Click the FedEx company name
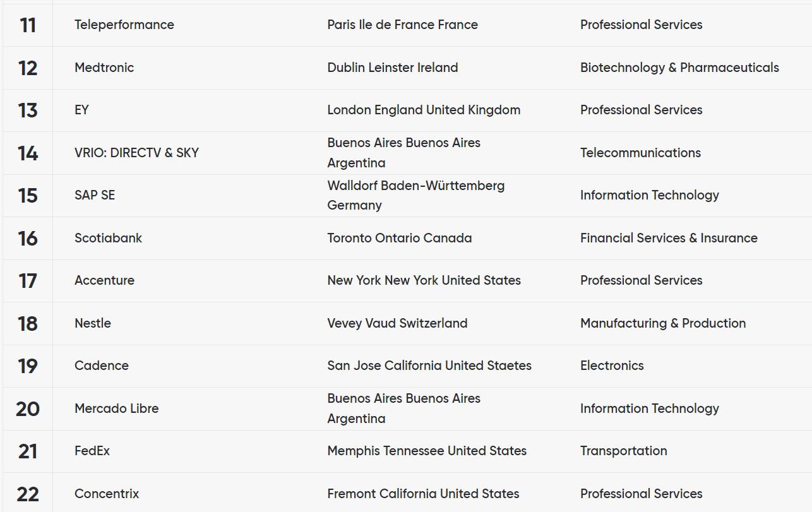This screenshot has height=512, width=812. click(x=92, y=451)
